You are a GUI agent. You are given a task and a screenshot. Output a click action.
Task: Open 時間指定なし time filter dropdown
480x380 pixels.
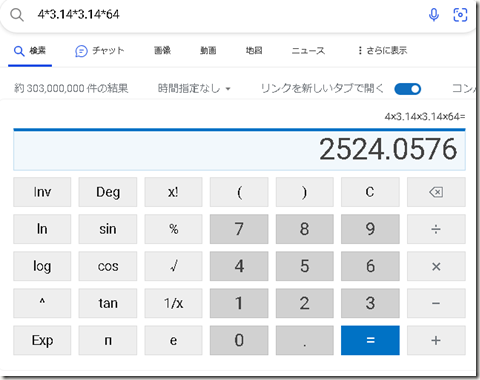coord(194,89)
